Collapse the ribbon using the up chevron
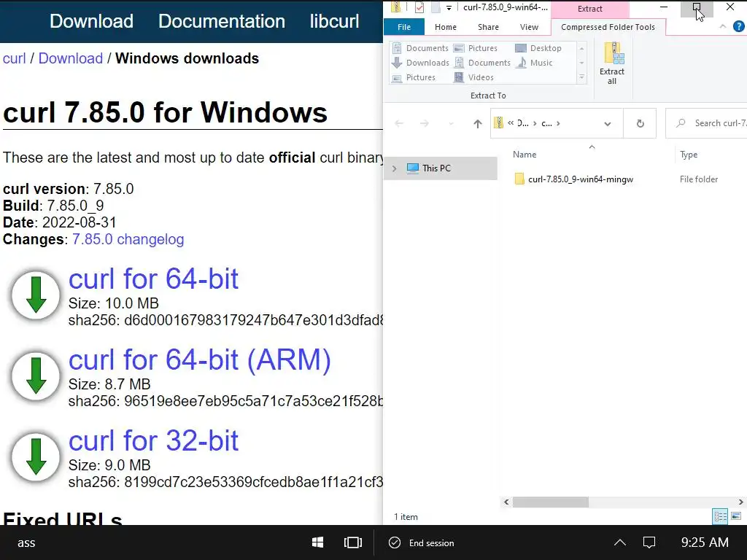The height and width of the screenshot is (560, 747). click(x=723, y=27)
